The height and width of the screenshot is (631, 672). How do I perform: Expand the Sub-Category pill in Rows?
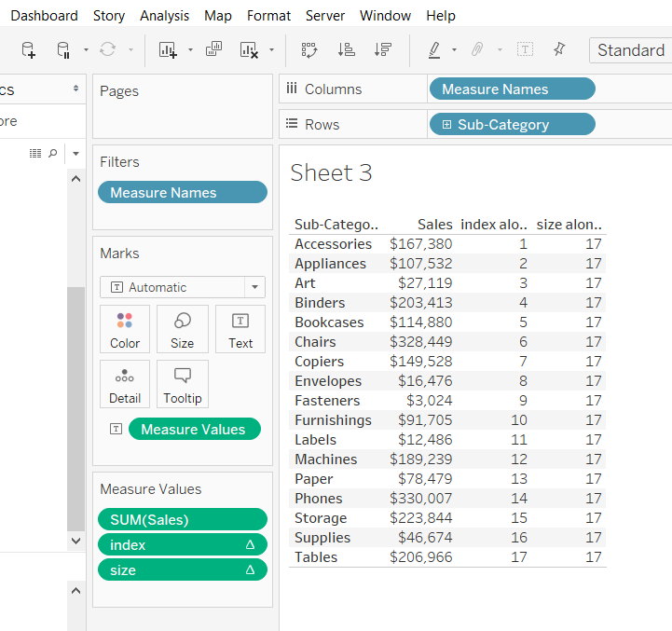(446, 125)
